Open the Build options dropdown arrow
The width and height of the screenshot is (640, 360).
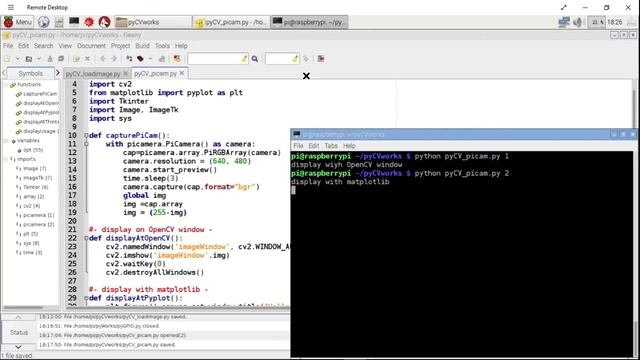[150, 59]
